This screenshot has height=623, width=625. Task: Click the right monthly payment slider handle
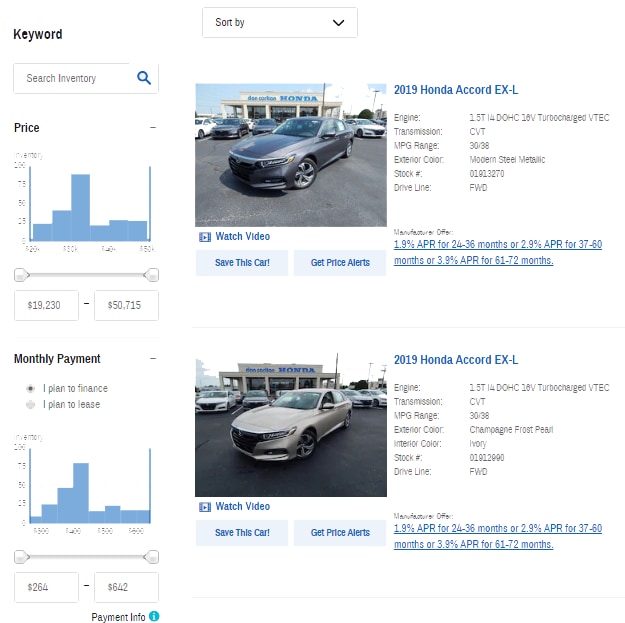151,557
